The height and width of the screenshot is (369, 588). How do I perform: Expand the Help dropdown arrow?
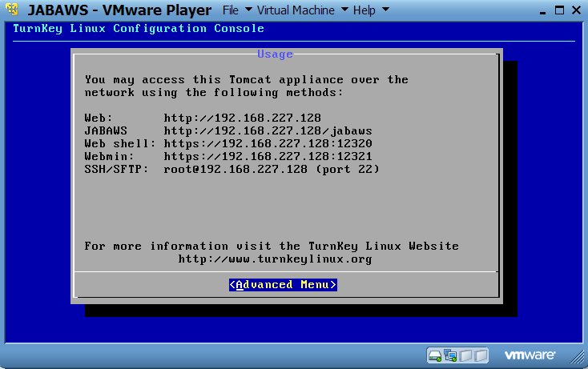(385, 10)
